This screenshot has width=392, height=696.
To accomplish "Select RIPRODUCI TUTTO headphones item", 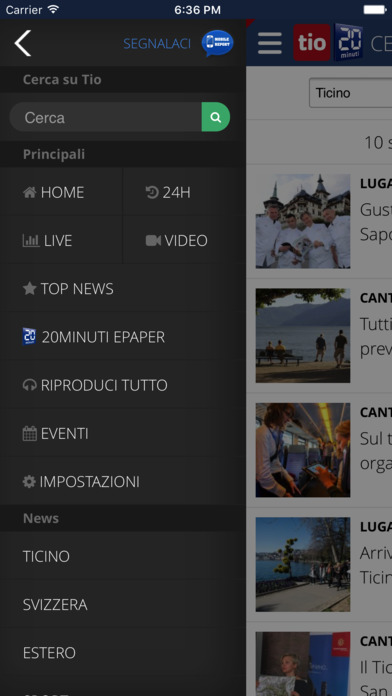I will (123, 385).
